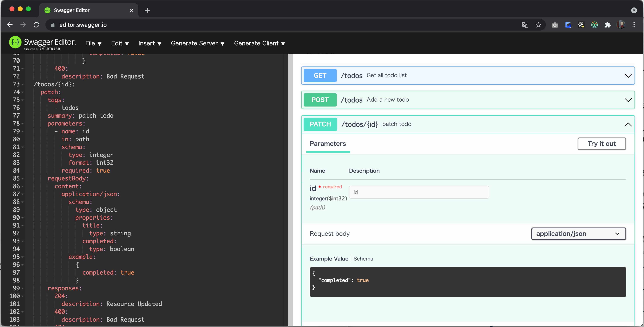The width and height of the screenshot is (644, 327).
Task: Open the profile avatar menu
Action: pos(621,25)
